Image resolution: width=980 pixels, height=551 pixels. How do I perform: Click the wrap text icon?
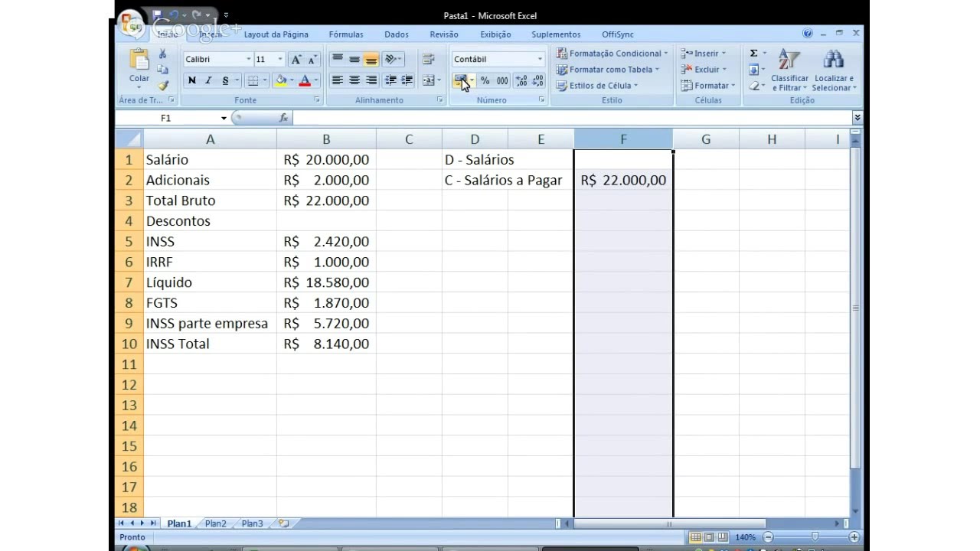[x=428, y=59]
